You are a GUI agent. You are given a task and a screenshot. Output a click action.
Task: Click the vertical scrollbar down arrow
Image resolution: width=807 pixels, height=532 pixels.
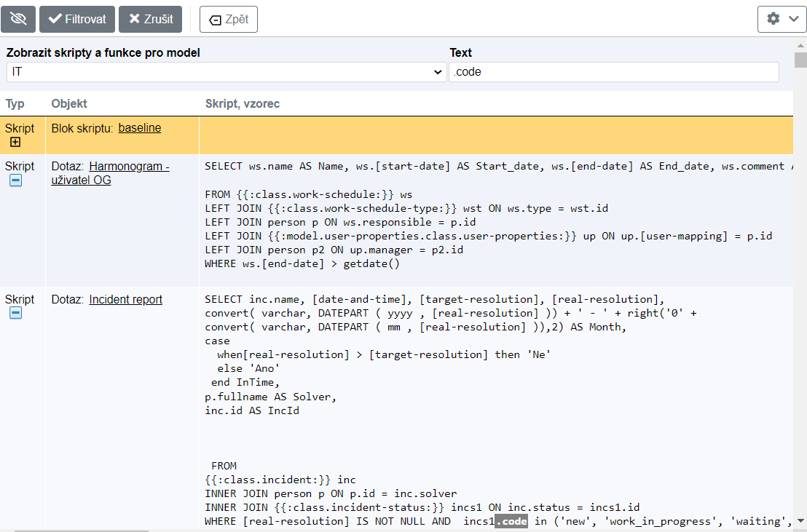tap(800, 521)
